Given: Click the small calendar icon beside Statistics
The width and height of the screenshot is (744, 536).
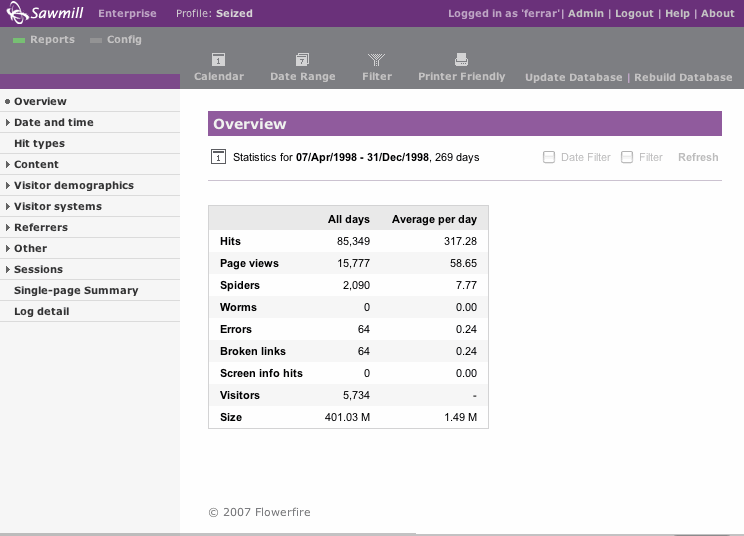Looking at the screenshot, I should (219, 157).
